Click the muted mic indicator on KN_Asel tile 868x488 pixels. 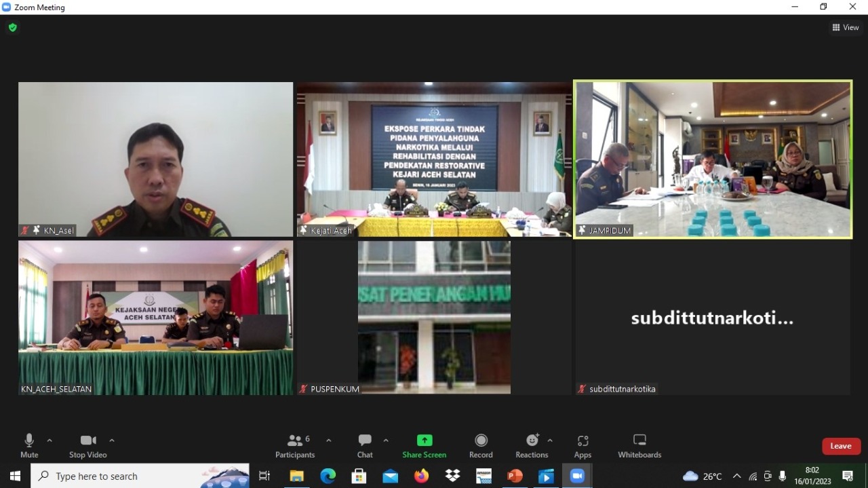coord(25,230)
